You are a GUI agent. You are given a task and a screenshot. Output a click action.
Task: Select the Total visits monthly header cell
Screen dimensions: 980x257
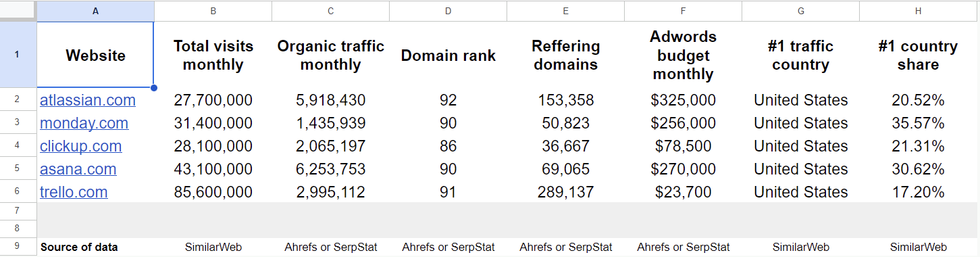pyautogui.click(x=213, y=55)
